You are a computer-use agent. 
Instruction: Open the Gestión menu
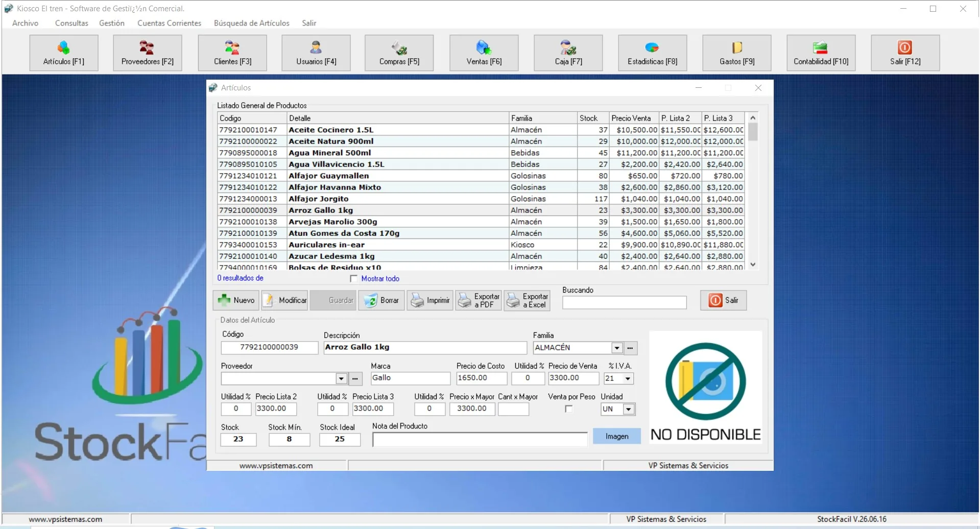point(112,23)
